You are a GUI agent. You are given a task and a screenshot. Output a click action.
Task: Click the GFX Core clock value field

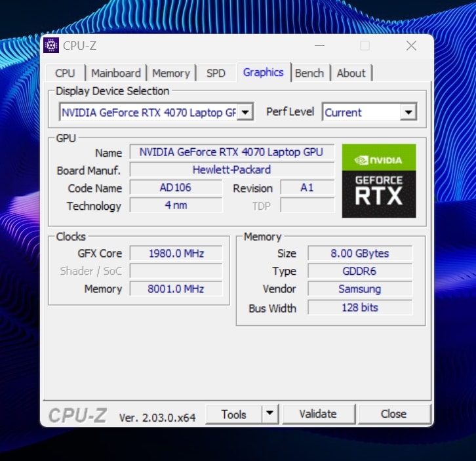pos(176,253)
